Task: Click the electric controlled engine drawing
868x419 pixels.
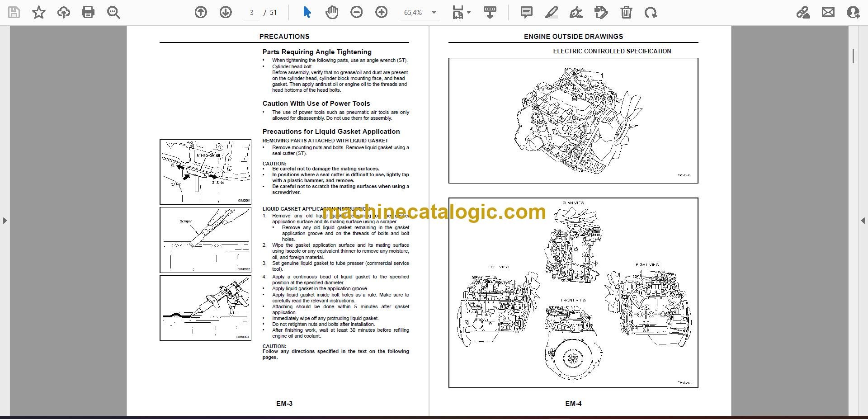Action: pos(573,121)
